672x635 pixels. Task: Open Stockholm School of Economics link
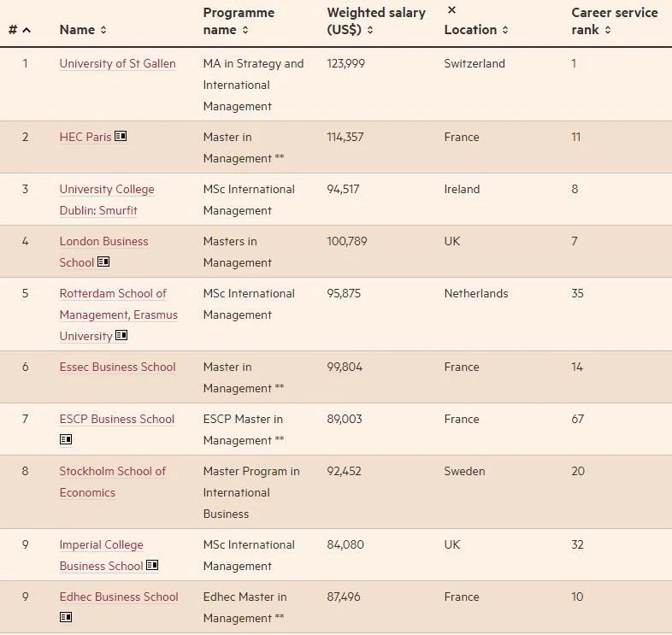[x=113, y=482]
